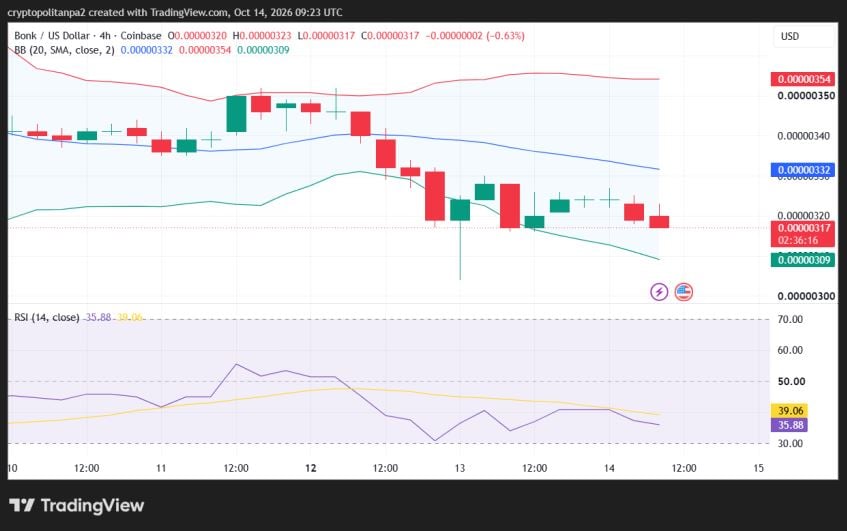Click the 15 date on time axis
Image resolution: width=847 pixels, height=531 pixels.
click(x=758, y=468)
